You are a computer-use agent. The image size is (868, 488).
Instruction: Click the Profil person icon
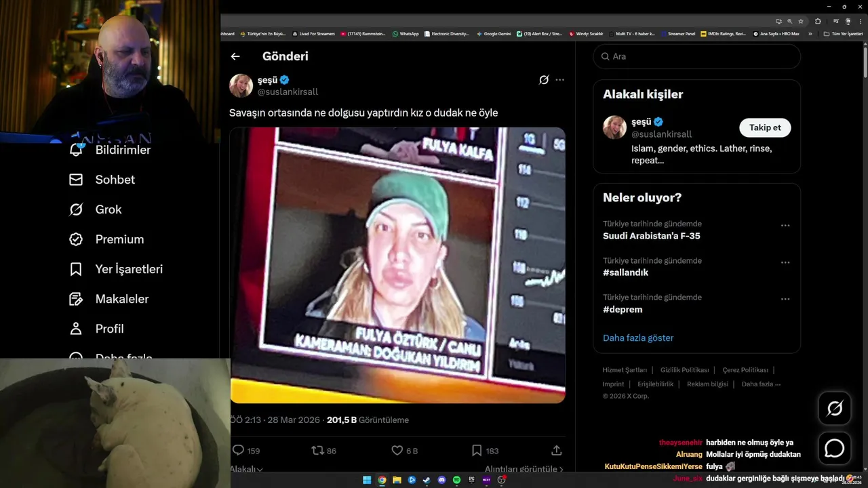[76, 329]
